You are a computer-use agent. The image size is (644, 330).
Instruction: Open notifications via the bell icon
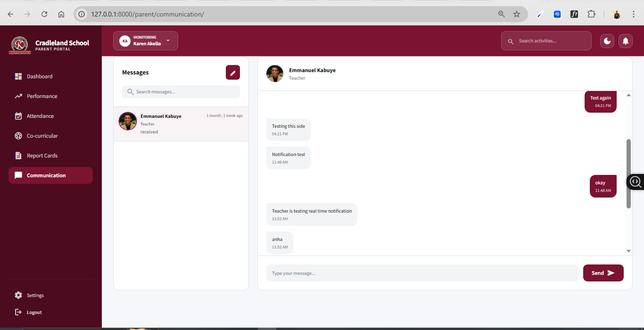coord(626,41)
